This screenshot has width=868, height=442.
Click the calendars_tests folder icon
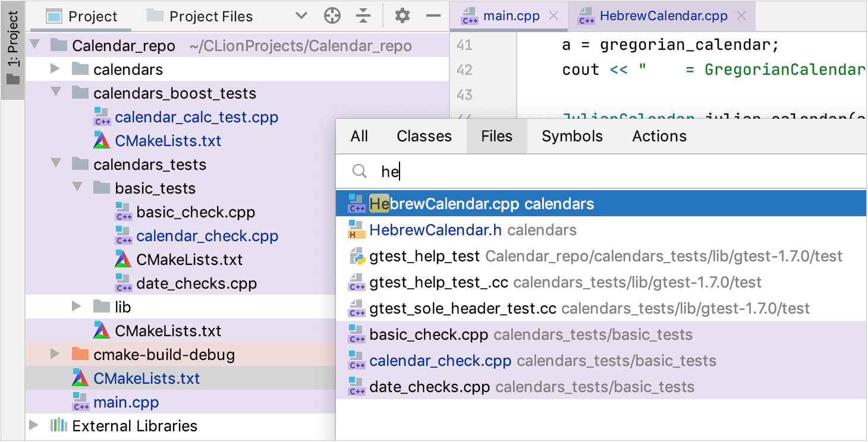point(80,164)
